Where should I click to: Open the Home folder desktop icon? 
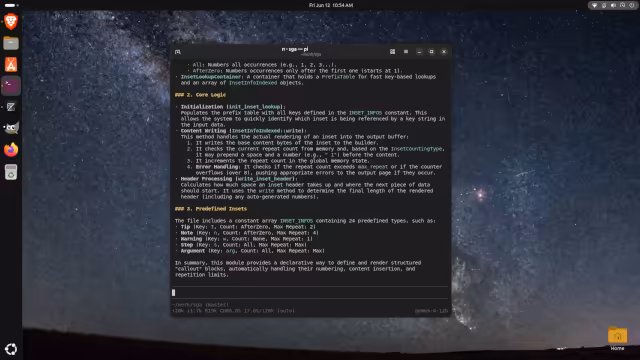pos(617,338)
